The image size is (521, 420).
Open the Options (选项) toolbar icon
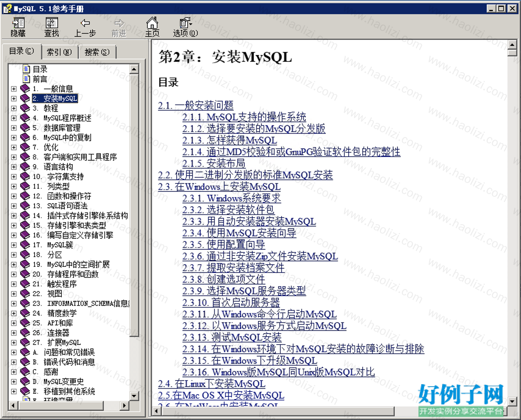(185, 23)
